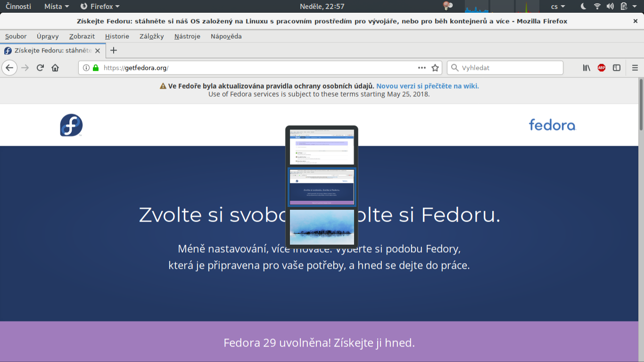644x362 pixels.
Task: Close the Firefox window
Action: coord(636,21)
